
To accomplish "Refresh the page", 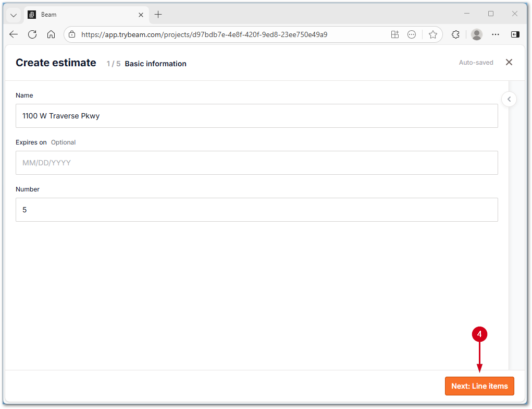I will (x=32, y=34).
